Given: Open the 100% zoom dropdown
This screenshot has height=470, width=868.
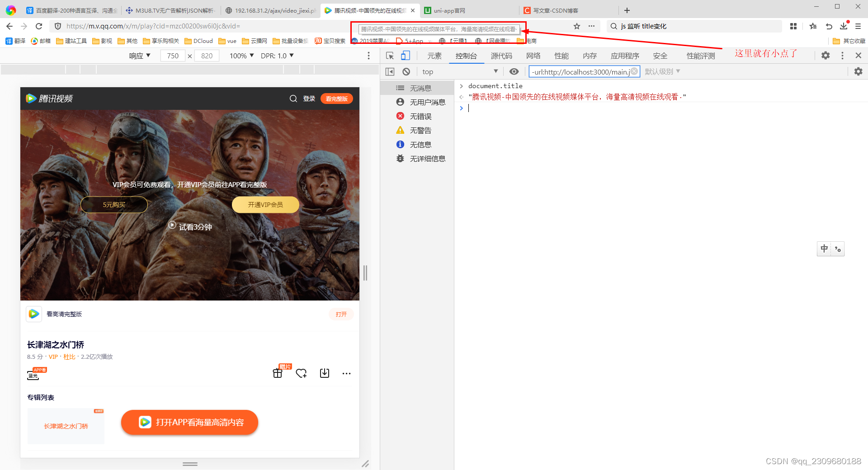Looking at the screenshot, I should [x=242, y=56].
